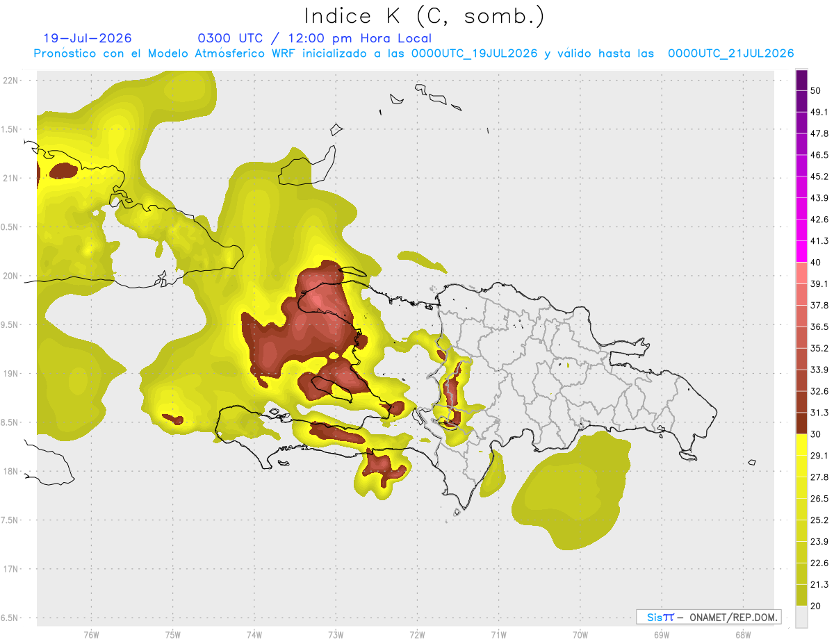Viewport: 834px width, 644px height.
Task: Select legend label '46.5'
Action: pyautogui.click(x=819, y=155)
